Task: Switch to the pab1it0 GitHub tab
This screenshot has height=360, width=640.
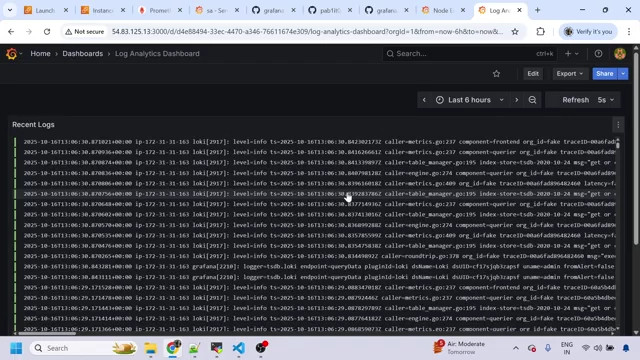Action: click(x=330, y=10)
